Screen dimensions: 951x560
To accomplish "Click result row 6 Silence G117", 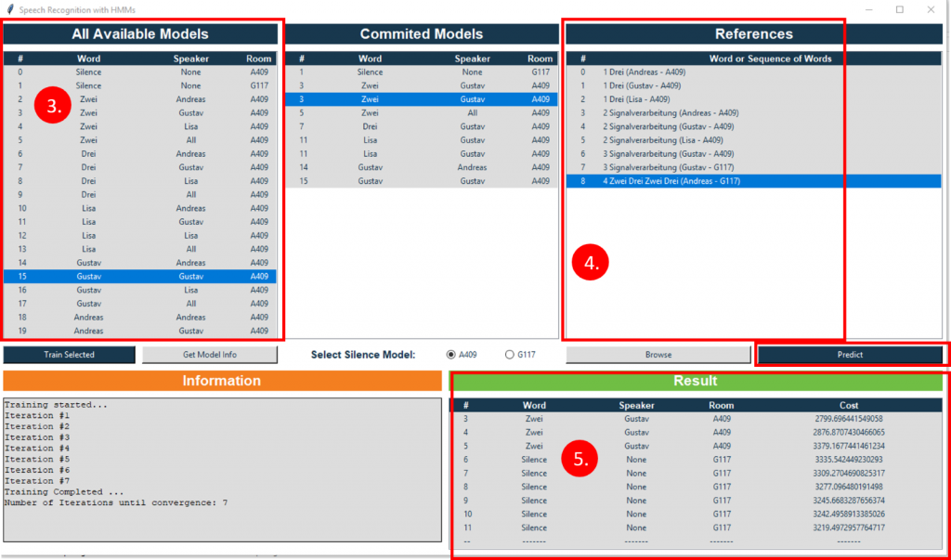I will point(696,460).
